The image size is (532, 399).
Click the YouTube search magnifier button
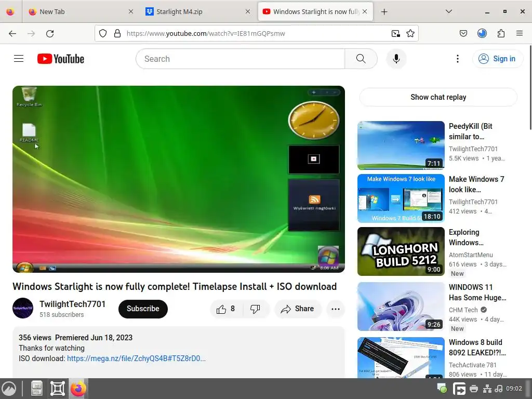click(x=361, y=59)
